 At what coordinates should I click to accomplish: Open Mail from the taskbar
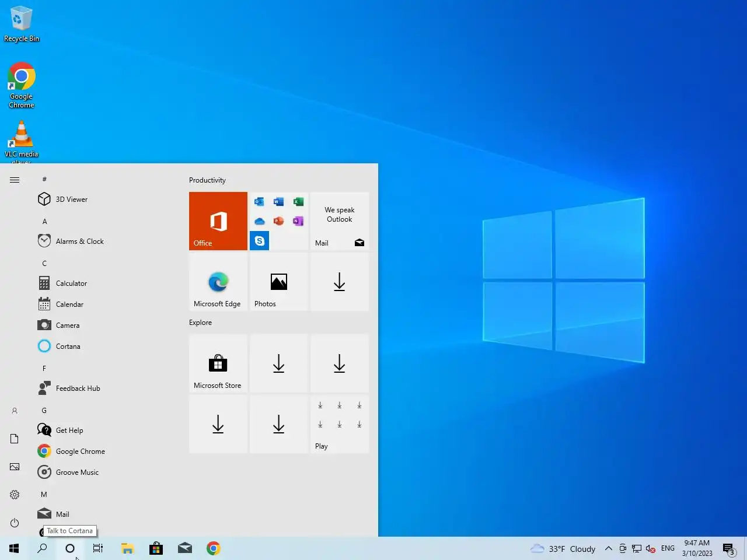point(184,548)
